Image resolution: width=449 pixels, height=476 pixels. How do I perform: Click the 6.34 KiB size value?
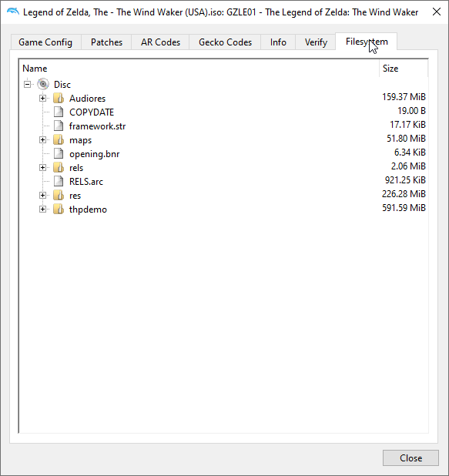[410, 152]
